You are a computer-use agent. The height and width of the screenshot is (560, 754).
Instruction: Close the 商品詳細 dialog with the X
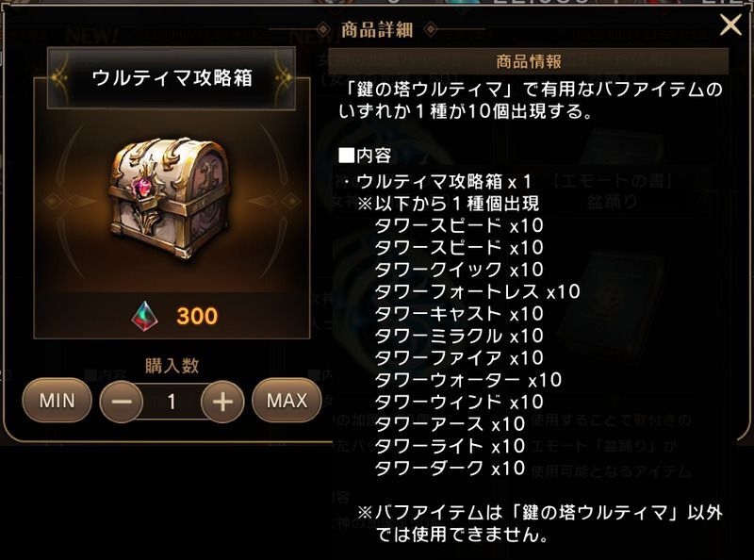coord(730,25)
